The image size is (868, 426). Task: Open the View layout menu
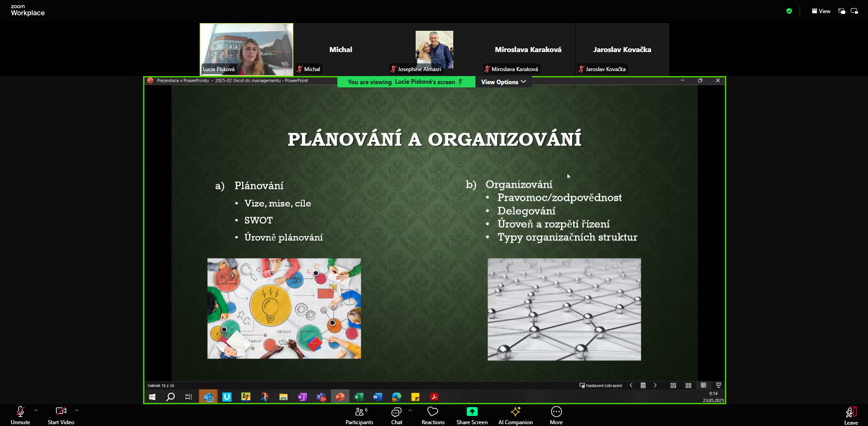point(821,11)
